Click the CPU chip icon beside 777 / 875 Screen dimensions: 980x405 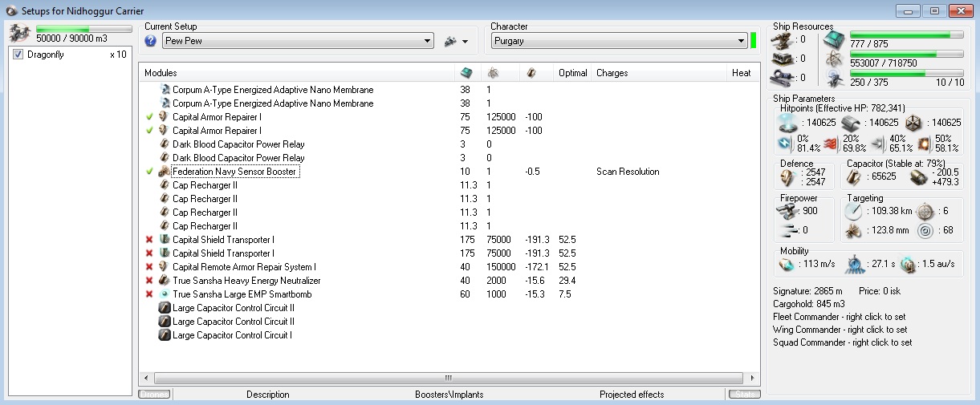[x=836, y=39]
